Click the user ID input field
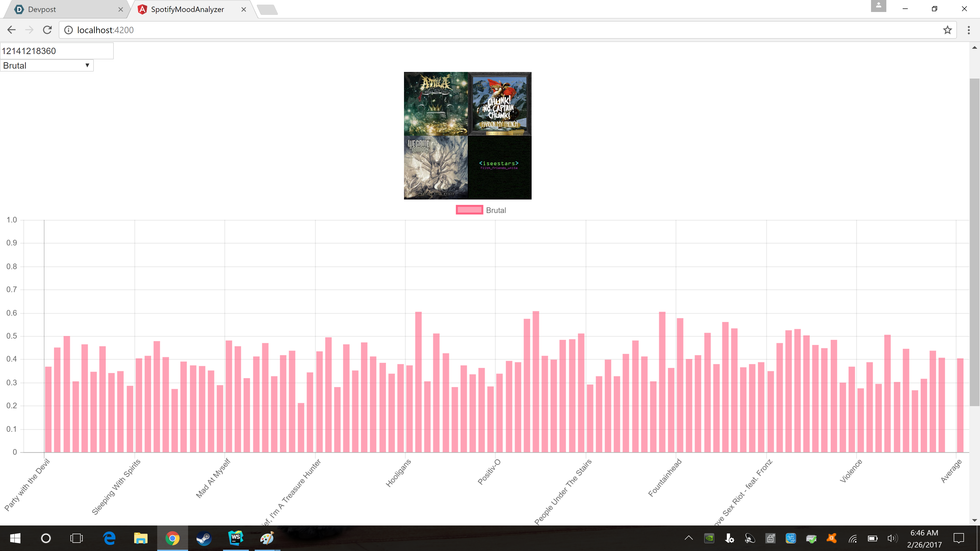The width and height of the screenshot is (980, 551). click(56, 51)
